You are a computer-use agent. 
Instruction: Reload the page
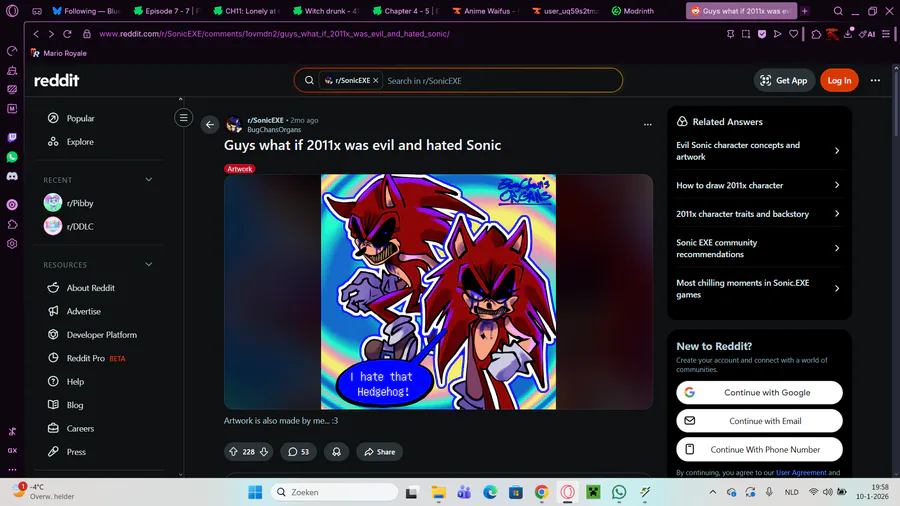pyautogui.click(x=67, y=34)
